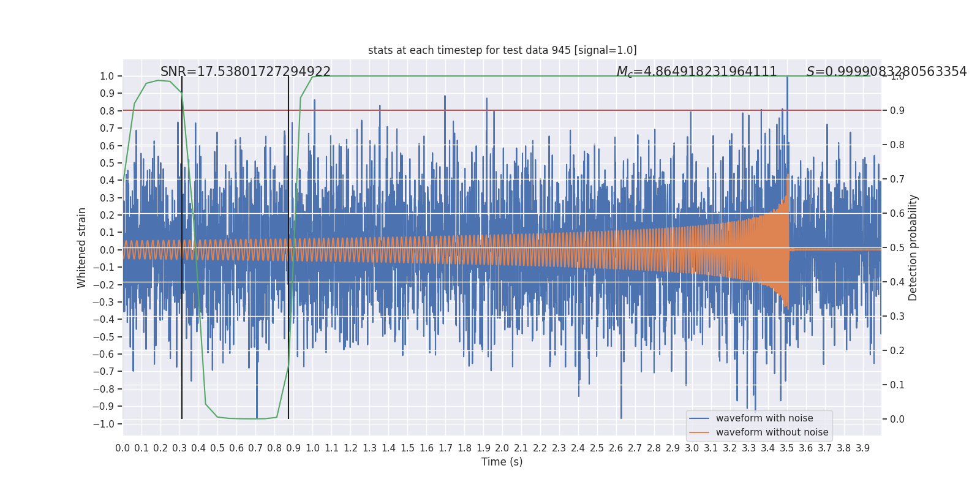Select the 3.0 tick on the Time axis
Screen dimensions: 980x490
click(x=692, y=448)
